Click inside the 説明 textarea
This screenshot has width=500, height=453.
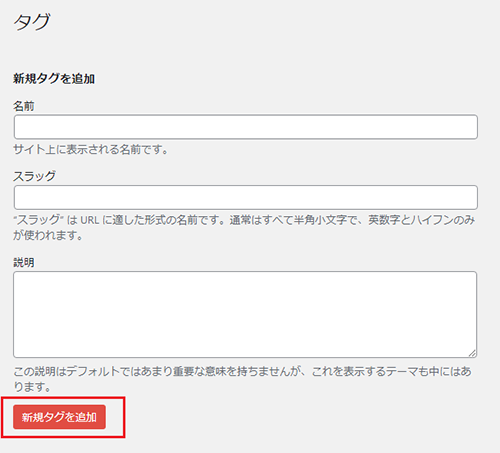click(245, 314)
